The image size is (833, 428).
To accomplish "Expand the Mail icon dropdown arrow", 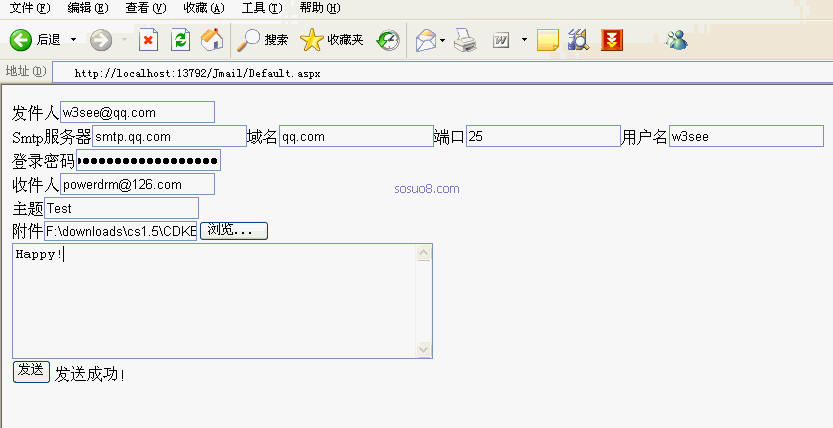I will pyautogui.click(x=442, y=41).
